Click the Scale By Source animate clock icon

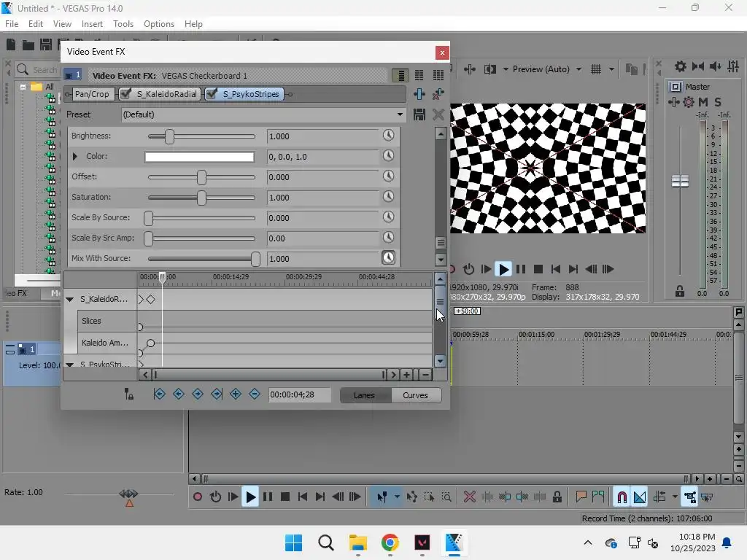coord(388,217)
